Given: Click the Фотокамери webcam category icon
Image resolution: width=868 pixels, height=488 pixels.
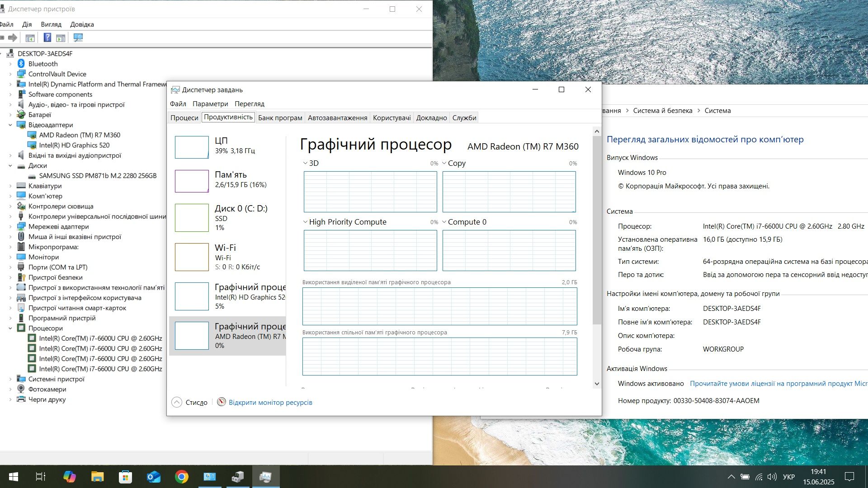Looking at the screenshot, I should [x=21, y=389].
